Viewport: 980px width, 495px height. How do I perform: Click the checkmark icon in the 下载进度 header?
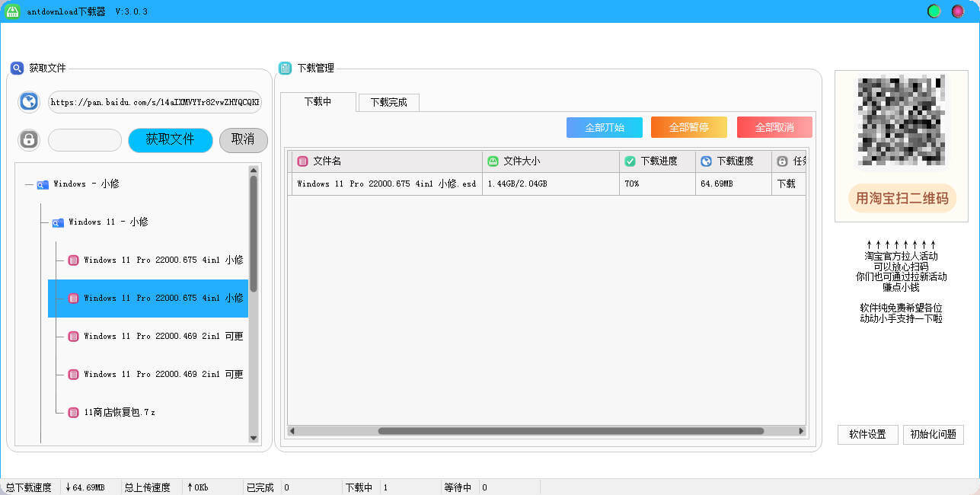click(x=629, y=161)
